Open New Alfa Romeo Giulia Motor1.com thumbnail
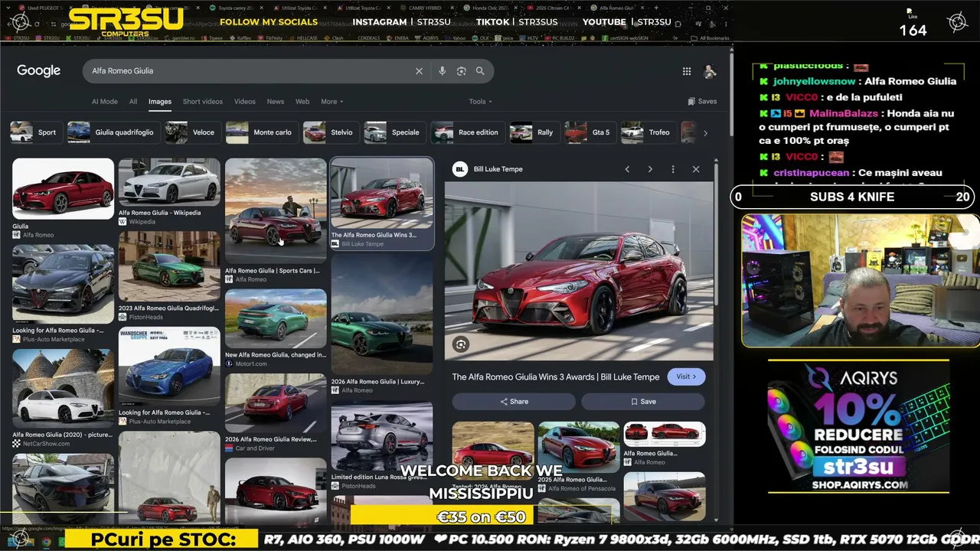The width and height of the screenshot is (980, 551). [276, 318]
